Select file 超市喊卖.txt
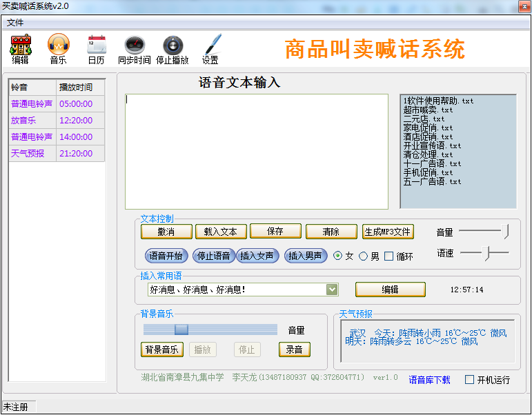This screenshot has height=415, width=532. 428,110
